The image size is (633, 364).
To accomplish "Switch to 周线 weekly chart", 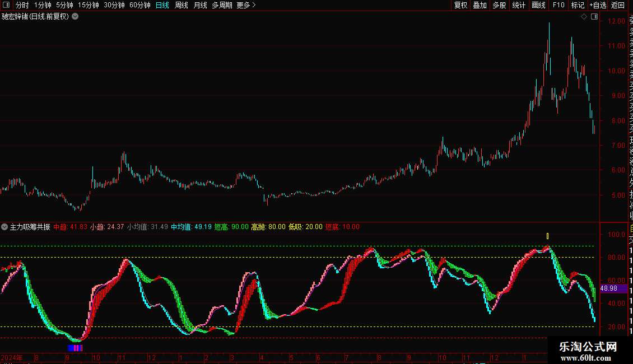I will (x=181, y=5).
